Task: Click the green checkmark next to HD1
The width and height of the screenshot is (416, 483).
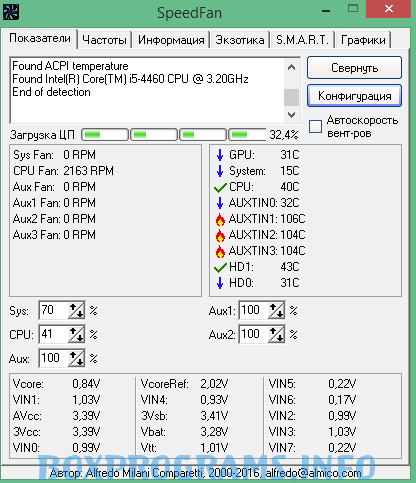Action: [220, 267]
